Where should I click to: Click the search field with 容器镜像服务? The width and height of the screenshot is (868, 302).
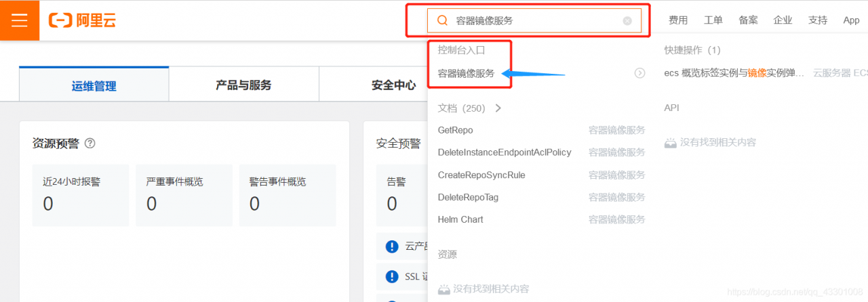534,20
